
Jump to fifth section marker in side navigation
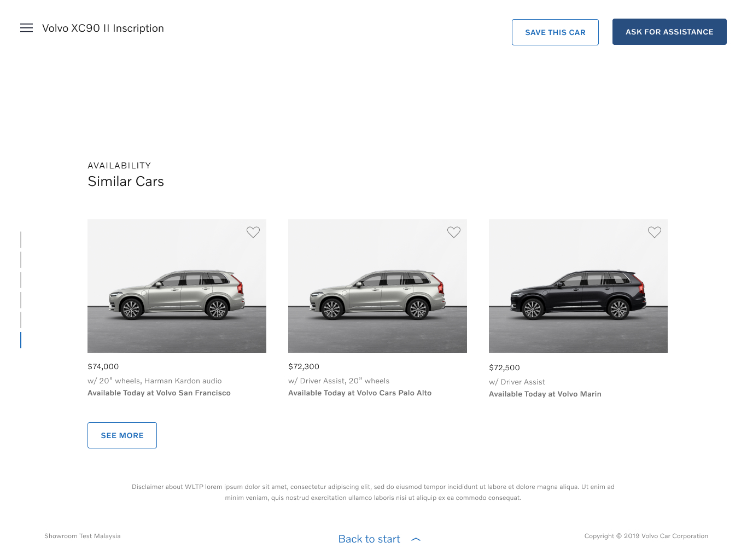(x=21, y=320)
